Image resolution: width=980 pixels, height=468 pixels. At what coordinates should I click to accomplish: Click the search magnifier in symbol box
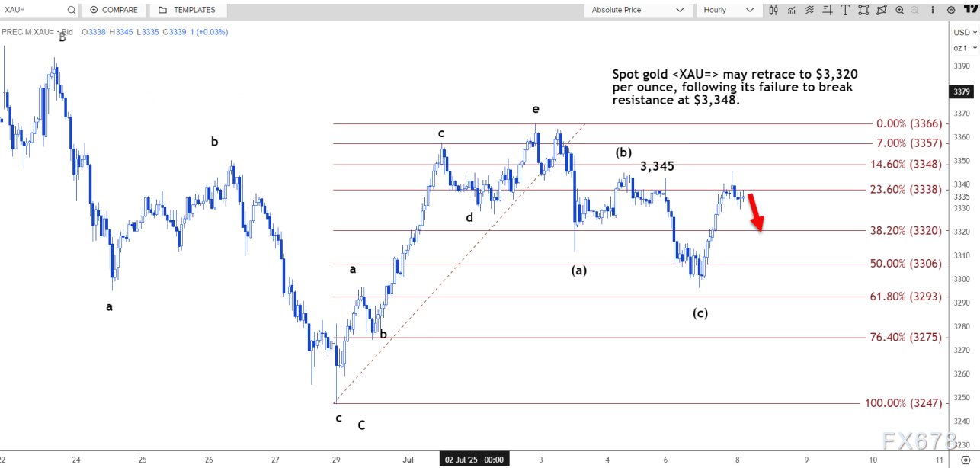pyautogui.click(x=71, y=10)
